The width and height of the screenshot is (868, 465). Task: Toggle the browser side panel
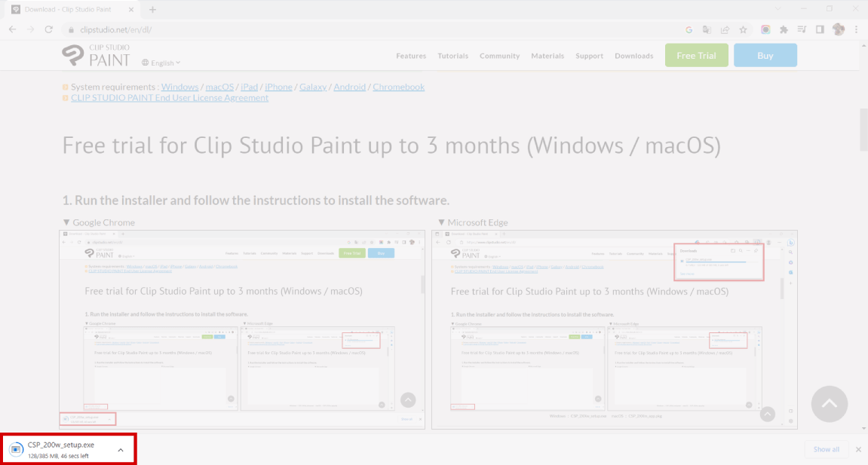pyautogui.click(x=820, y=30)
